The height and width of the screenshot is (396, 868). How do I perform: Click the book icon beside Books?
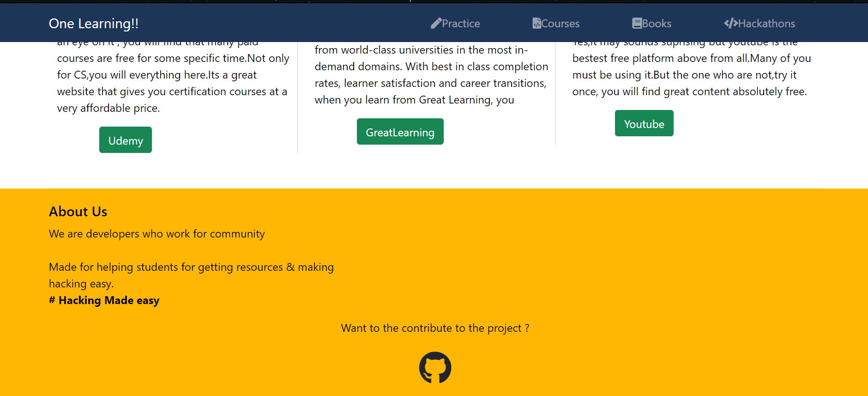[637, 23]
